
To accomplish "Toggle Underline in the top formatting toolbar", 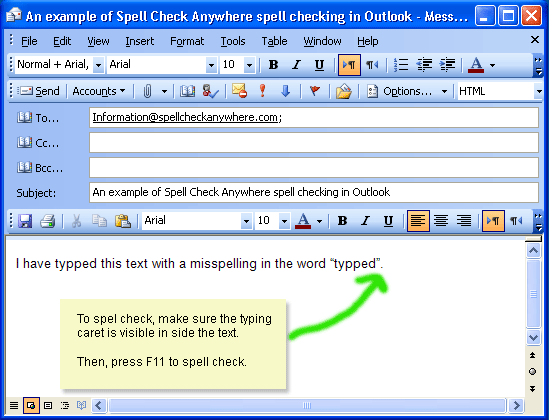I will point(319,65).
